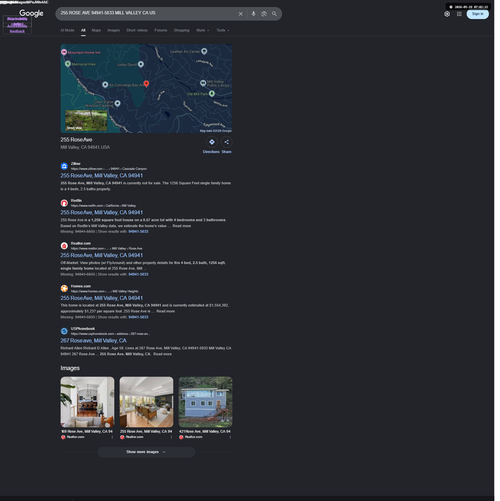
Task: Expand the More search filters dropdown
Action: [203, 30]
